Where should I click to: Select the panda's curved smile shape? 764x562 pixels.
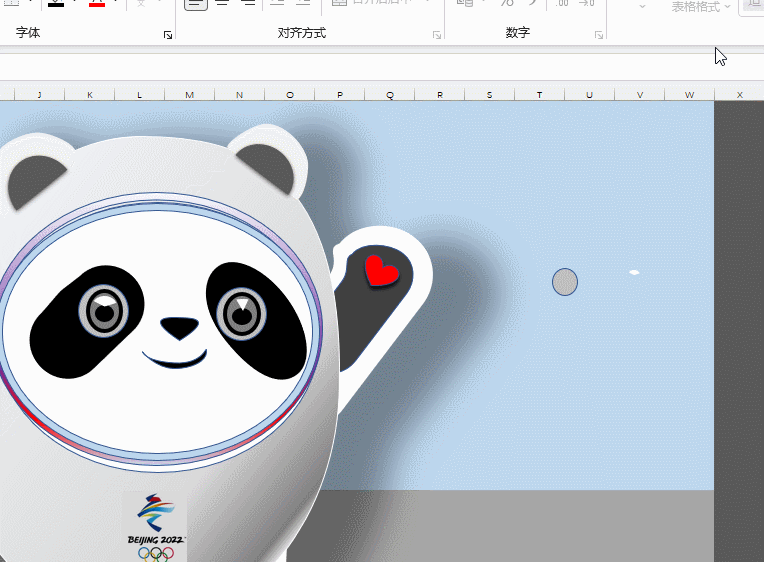174,359
